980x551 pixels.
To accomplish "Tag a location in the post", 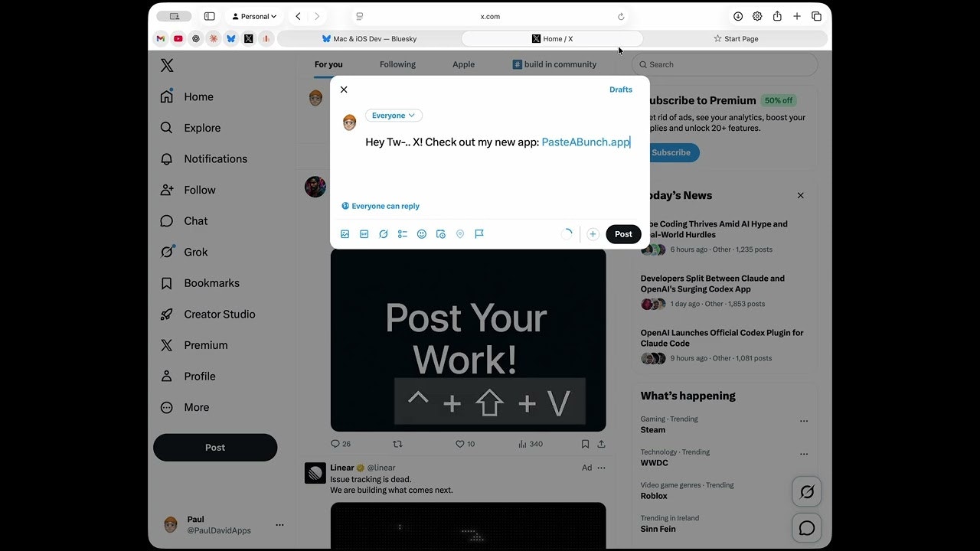I will 460,234.
